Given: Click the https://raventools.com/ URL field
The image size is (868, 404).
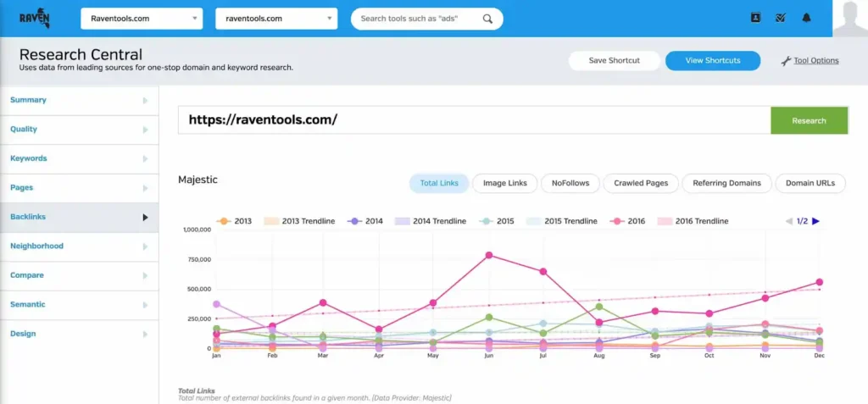Looking at the screenshot, I should [x=475, y=120].
